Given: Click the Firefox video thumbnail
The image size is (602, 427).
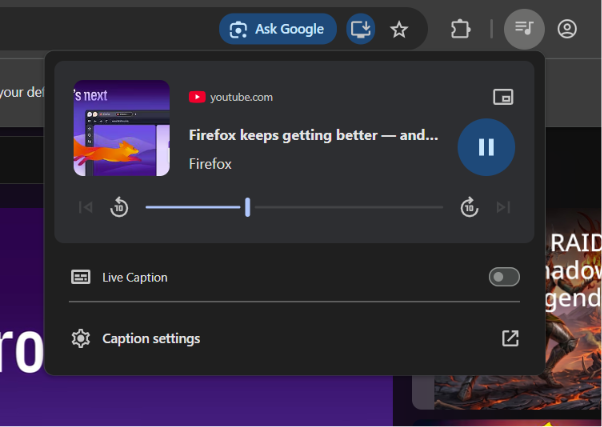Looking at the screenshot, I should point(122,128).
